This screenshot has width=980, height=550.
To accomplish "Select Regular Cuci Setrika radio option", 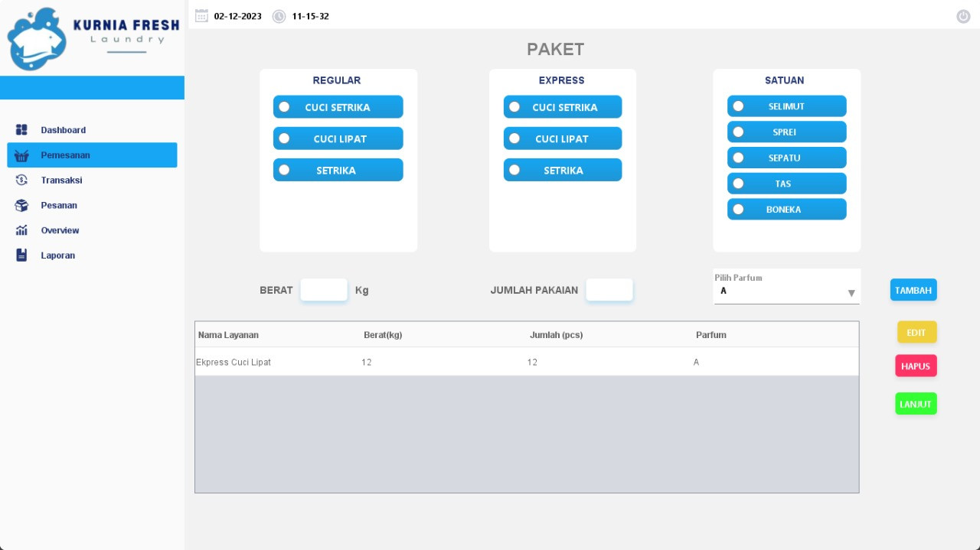I will [x=284, y=107].
